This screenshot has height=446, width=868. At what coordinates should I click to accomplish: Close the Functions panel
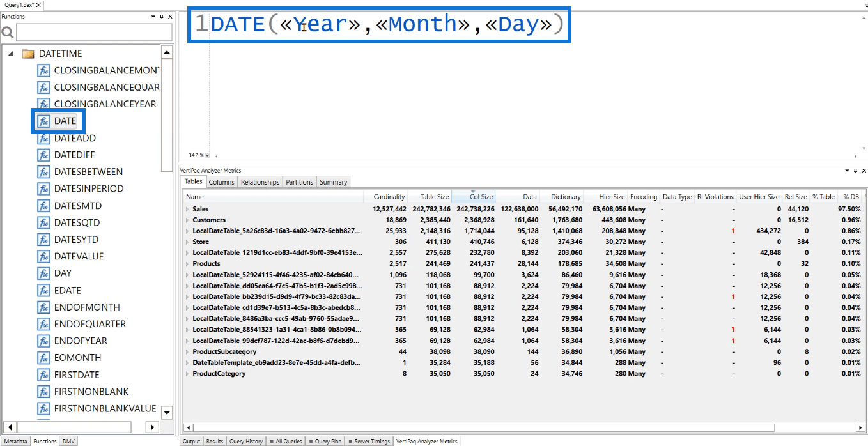[x=170, y=17]
